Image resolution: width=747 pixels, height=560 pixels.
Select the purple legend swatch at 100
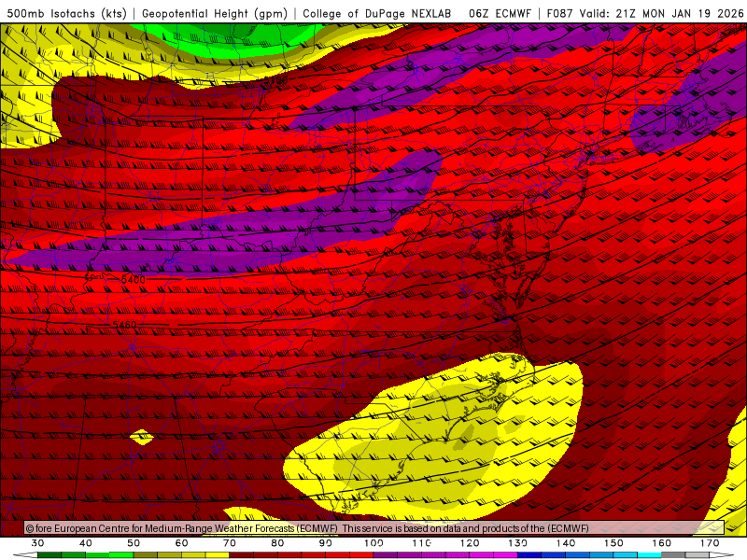(386, 555)
